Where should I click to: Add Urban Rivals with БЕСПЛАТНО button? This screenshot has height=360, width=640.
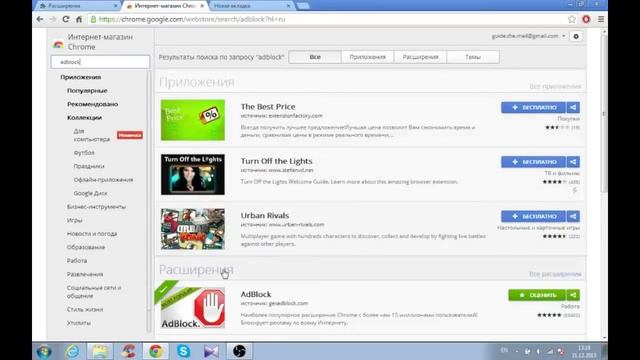click(533, 216)
